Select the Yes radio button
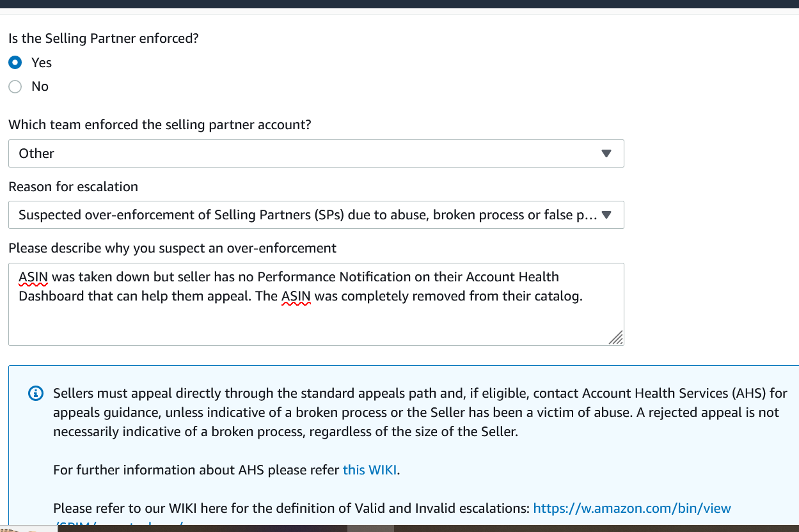Viewport: 799px width, 532px height. pyautogui.click(x=15, y=63)
